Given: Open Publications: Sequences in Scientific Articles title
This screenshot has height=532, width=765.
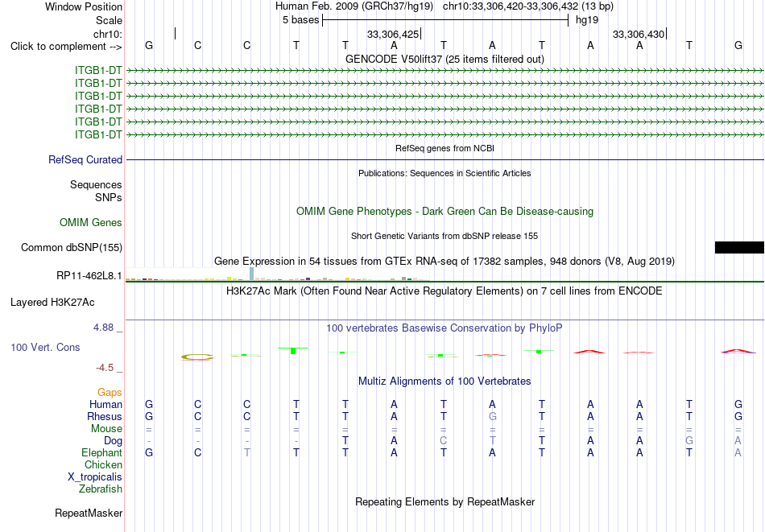Looking at the screenshot, I should click(445, 173).
